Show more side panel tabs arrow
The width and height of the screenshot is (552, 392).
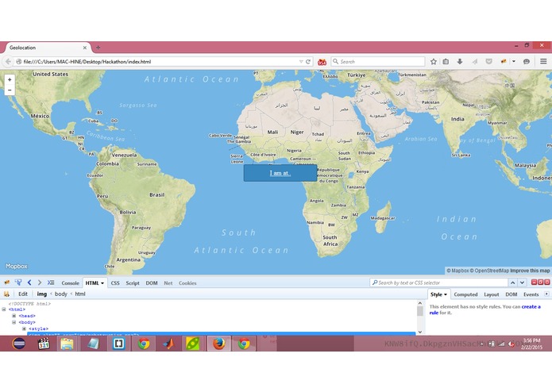pyautogui.click(x=546, y=294)
